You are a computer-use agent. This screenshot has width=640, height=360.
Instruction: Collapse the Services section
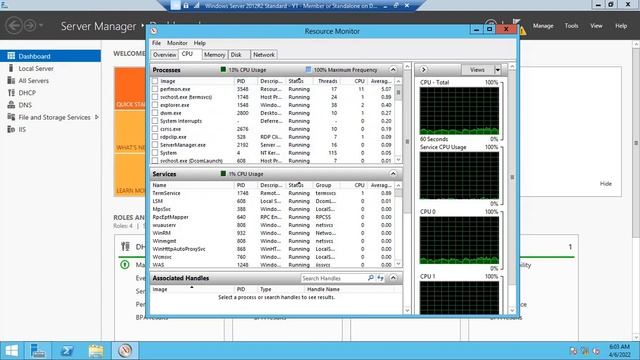(x=393, y=174)
